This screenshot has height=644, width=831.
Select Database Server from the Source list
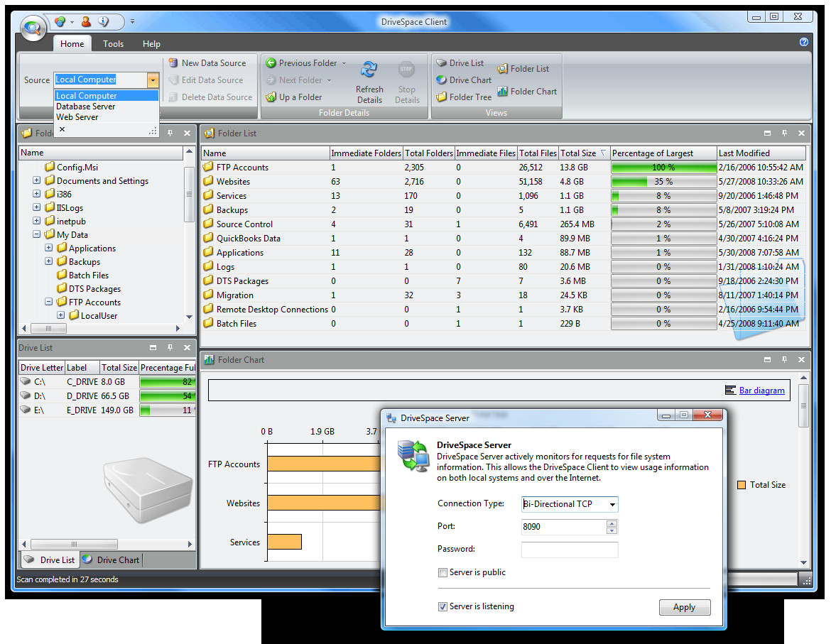point(107,107)
